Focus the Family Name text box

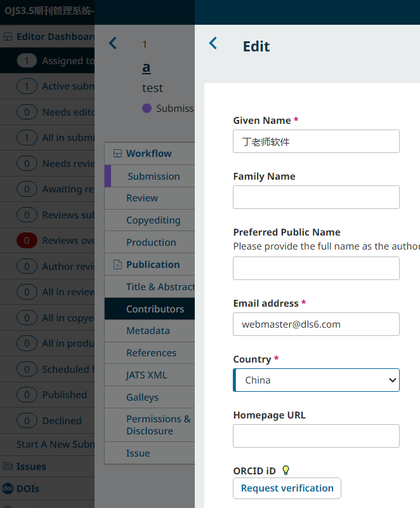pos(316,197)
